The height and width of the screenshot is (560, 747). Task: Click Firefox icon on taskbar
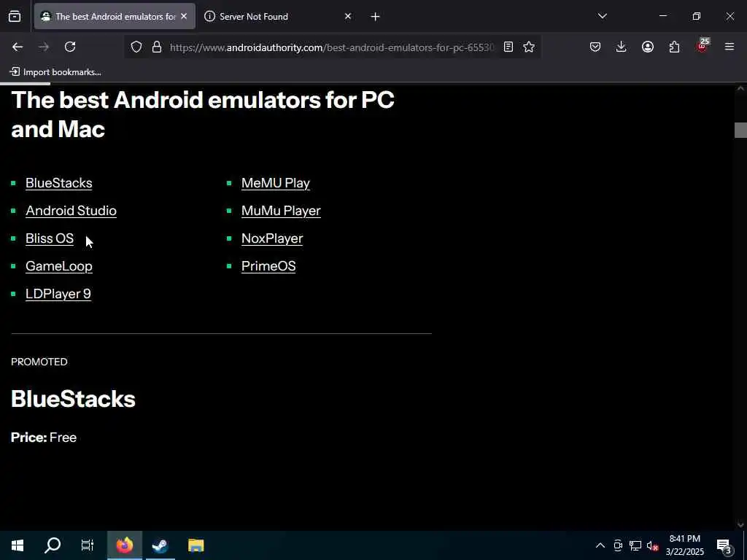point(124,545)
